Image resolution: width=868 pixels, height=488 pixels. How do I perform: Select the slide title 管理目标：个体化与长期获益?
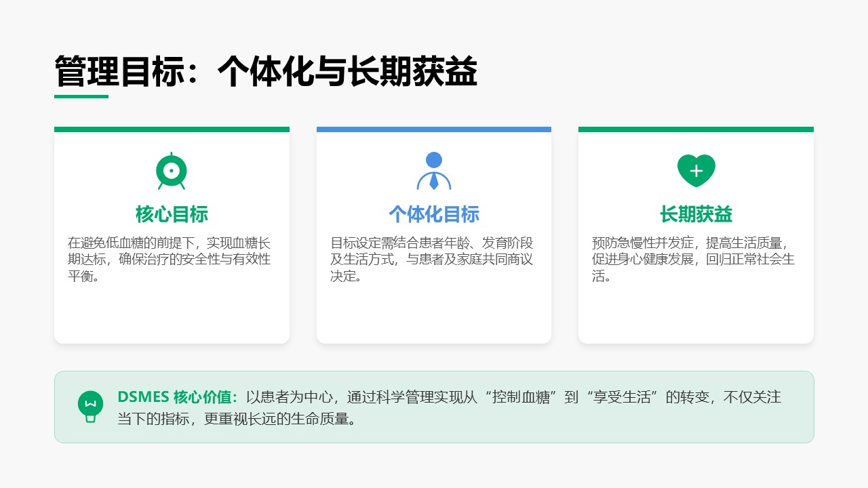pos(266,72)
